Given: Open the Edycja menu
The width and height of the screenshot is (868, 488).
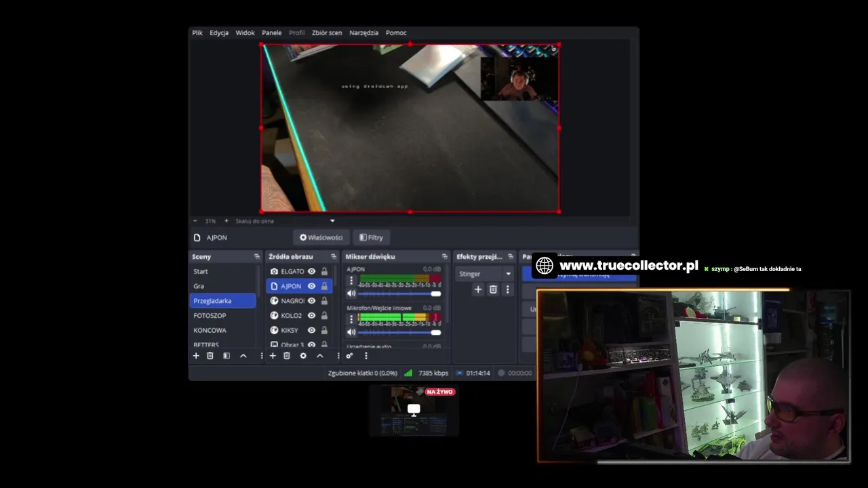Looking at the screenshot, I should pos(219,33).
